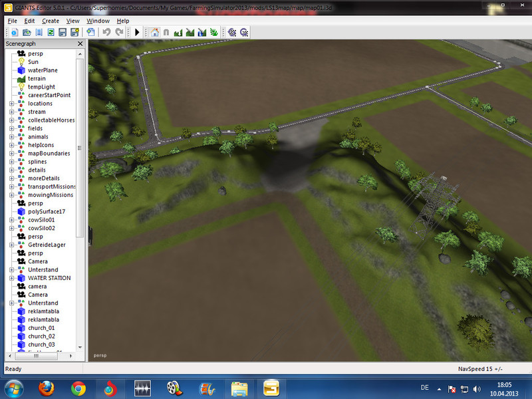This screenshot has height=399, width=532.
Task: Click the first checkered render icon
Action: pos(232,33)
